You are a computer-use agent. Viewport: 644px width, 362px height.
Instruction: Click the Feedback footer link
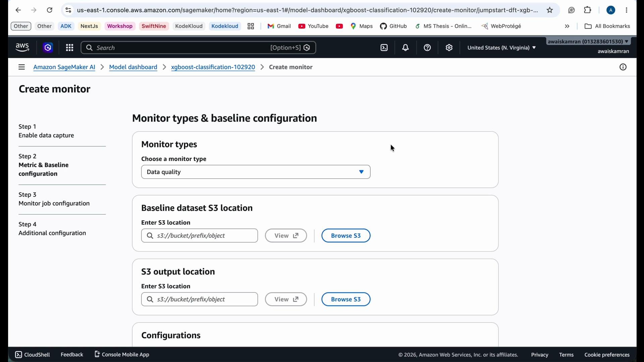(72, 355)
